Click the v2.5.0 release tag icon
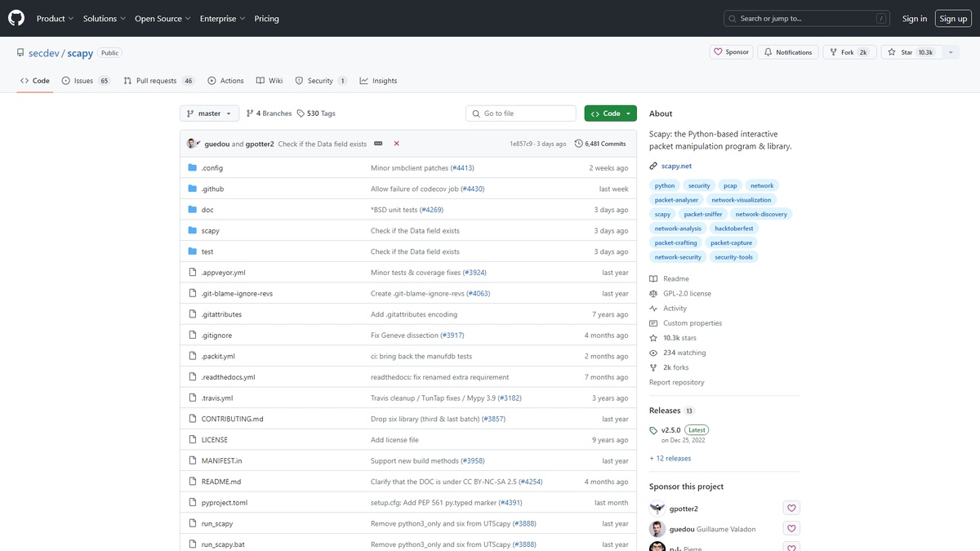 (x=653, y=430)
